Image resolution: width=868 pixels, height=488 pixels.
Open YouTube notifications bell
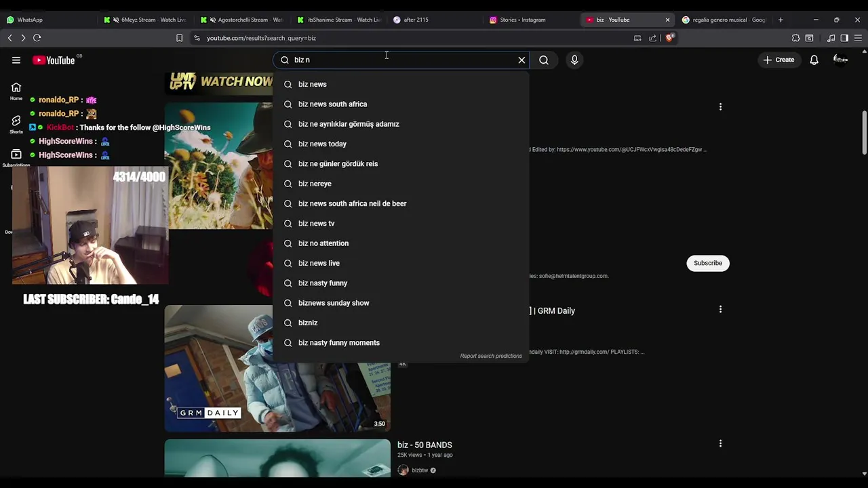click(x=814, y=60)
